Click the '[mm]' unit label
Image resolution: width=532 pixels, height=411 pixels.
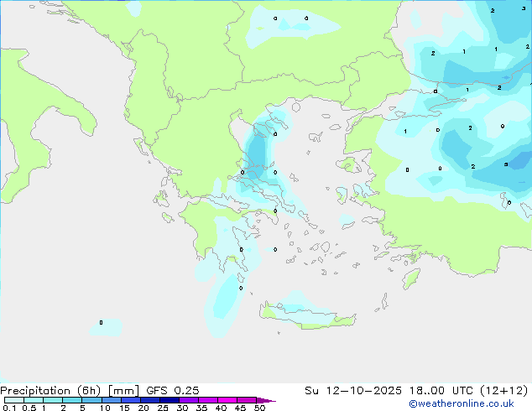click(123, 391)
